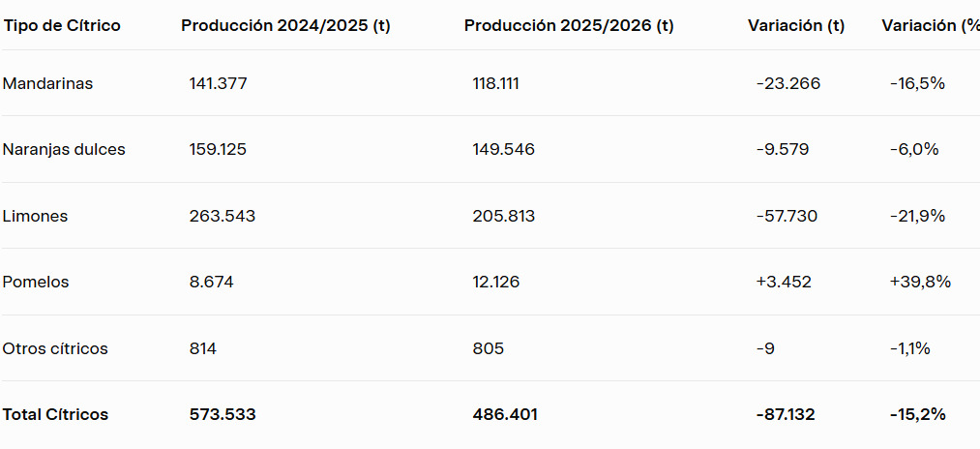Select the 'Limones' row label

coord(35,216)
